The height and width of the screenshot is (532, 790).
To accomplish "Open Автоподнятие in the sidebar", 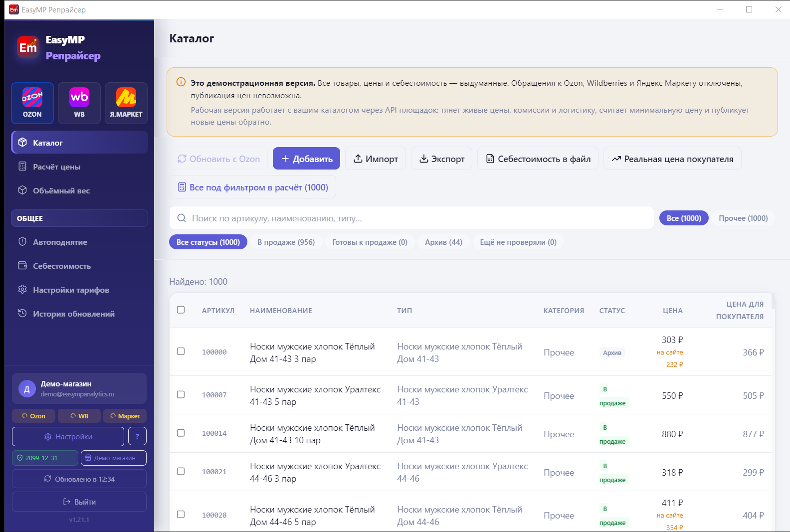I will coord(80,242).
